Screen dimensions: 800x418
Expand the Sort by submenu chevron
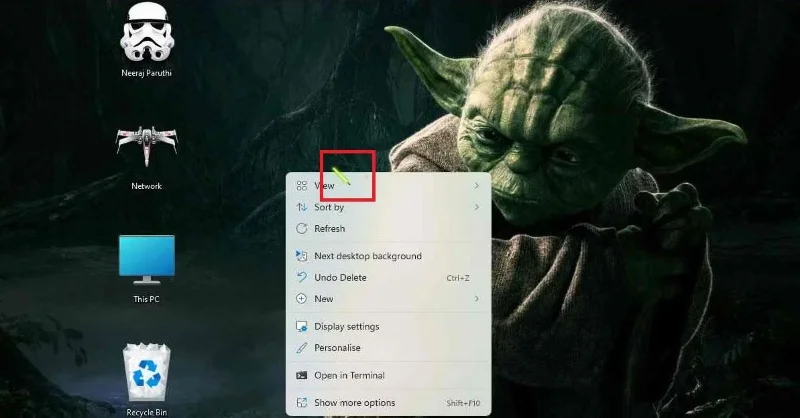point(477,207)
